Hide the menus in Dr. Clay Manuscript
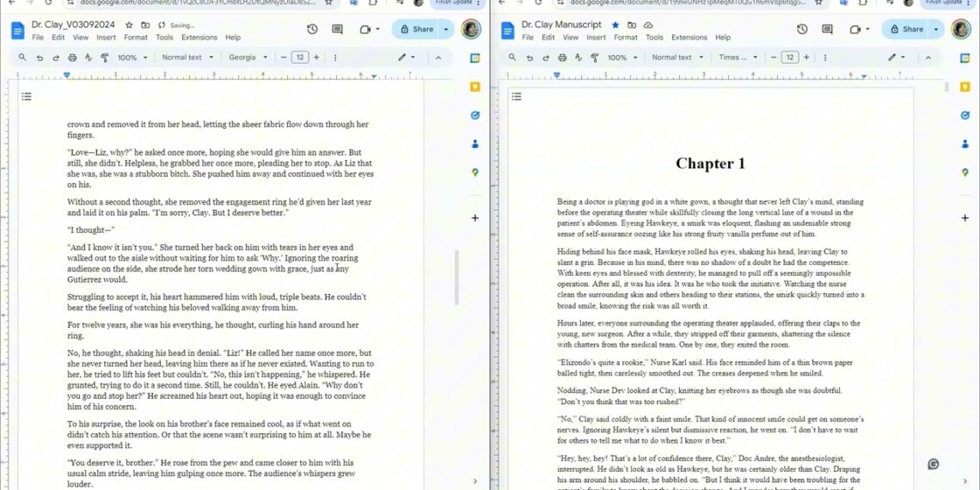Image resolution: width=980 pixels, height=490 pixels. tap(928, 58)
